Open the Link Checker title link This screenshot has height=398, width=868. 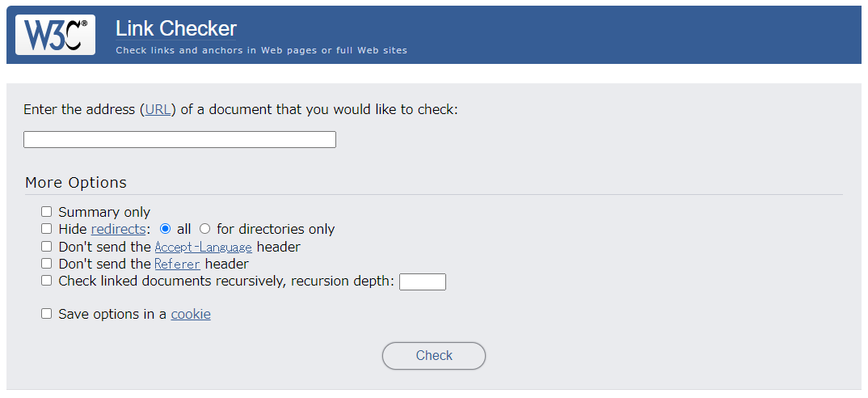176,28
